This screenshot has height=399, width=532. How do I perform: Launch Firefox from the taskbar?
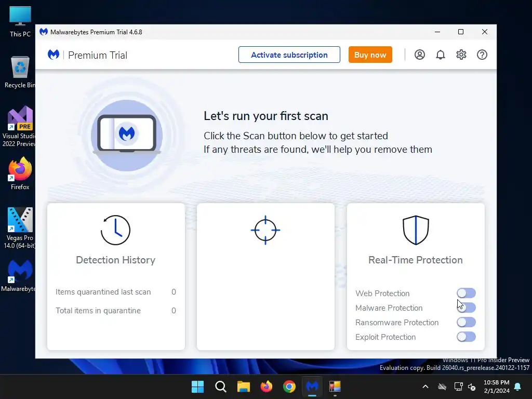tap(267, 387)
